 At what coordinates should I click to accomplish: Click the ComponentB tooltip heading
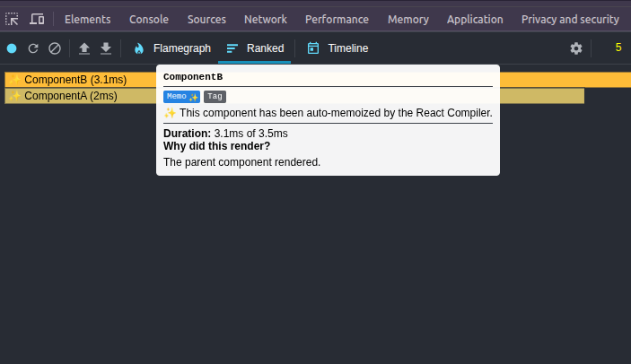coord(193,77)
